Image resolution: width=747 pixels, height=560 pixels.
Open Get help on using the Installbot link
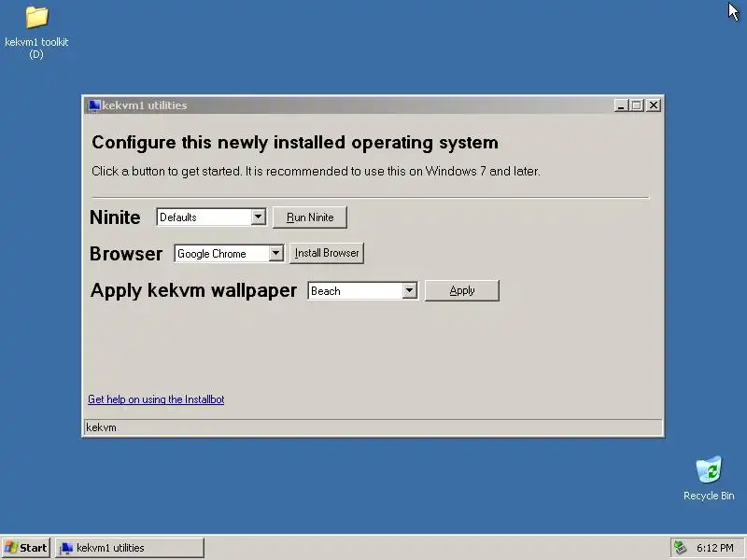[156, 399]
